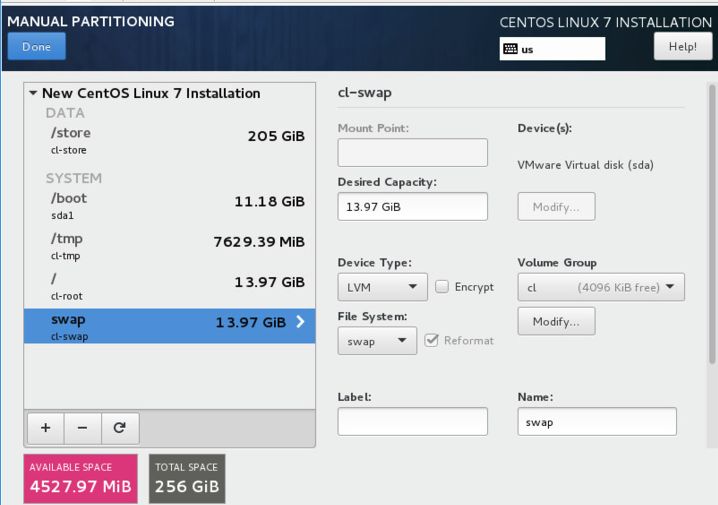Click the Desired Capacity field
Viewport: 718px width, 505px height.
point(413,206)
